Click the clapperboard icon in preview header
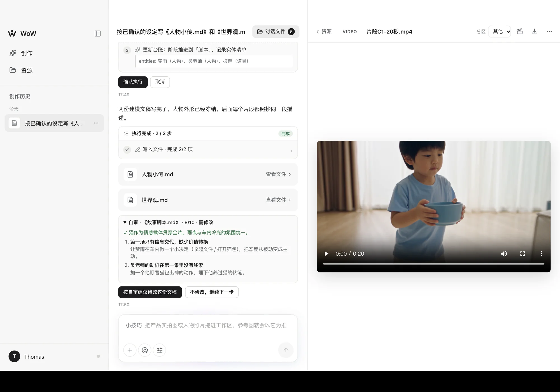This screenshot has width=560, height=392. (x=520, y=32)
